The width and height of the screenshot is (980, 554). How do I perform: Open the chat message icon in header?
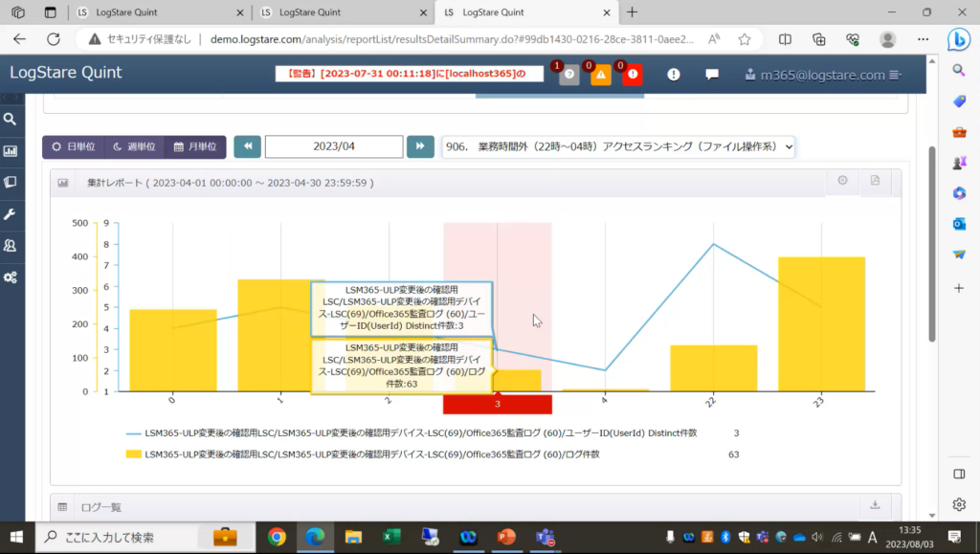coord(711,75)
